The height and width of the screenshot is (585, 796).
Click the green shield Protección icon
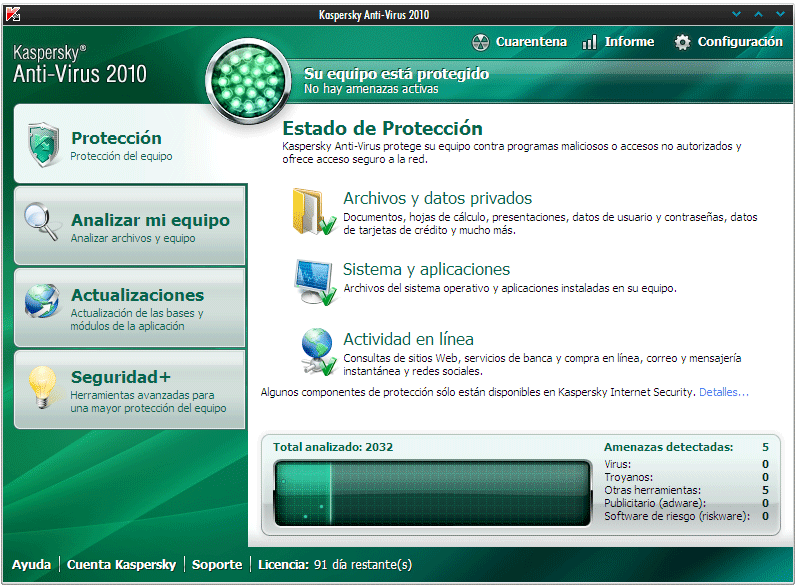point(42,145)
